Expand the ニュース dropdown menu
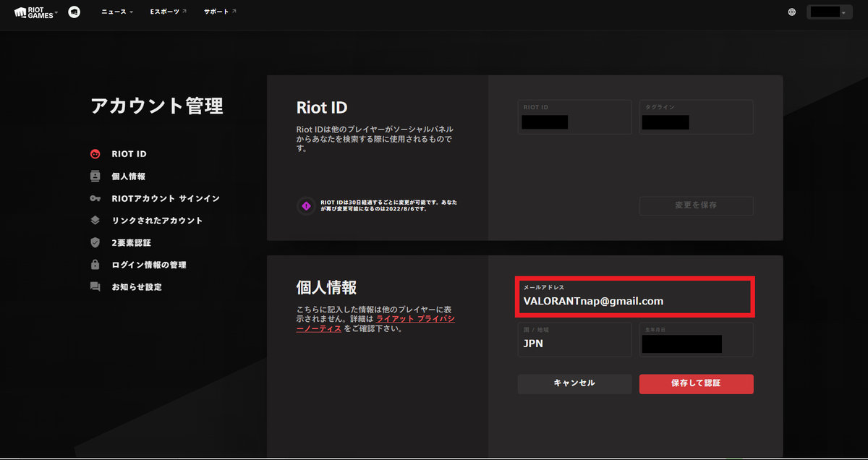868x460 pixels. click(x=117, y=12)
